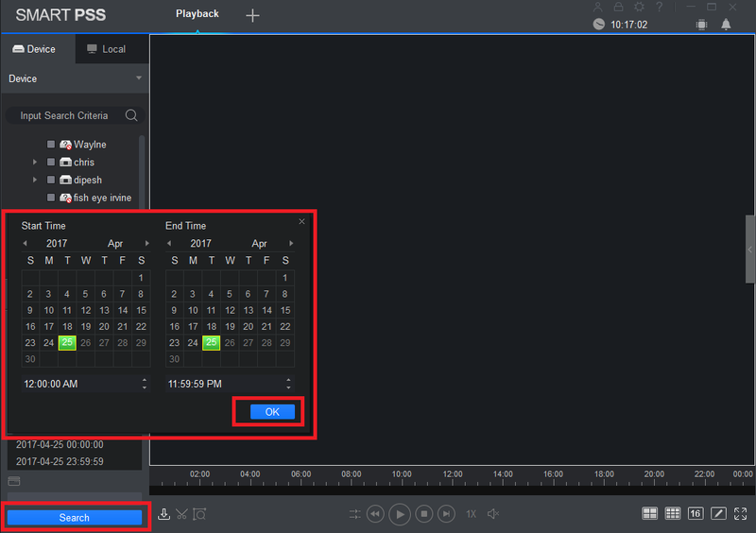Click the notification bell icon
756x533 pixels.
[726, 25]
